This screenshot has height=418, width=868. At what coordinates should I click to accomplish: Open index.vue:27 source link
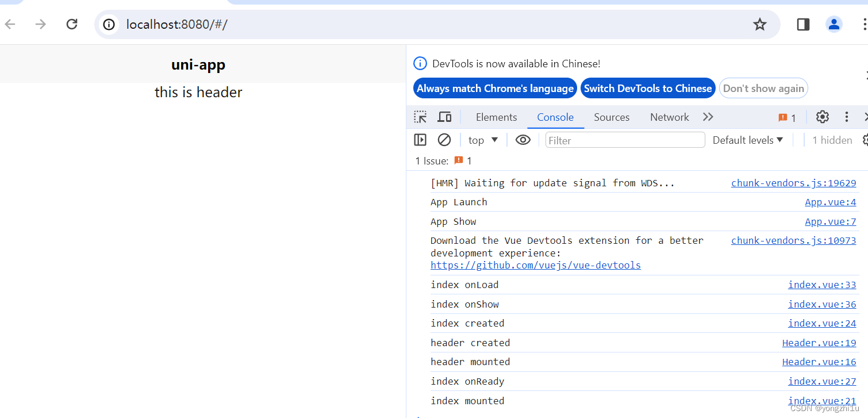coord(822,381)
